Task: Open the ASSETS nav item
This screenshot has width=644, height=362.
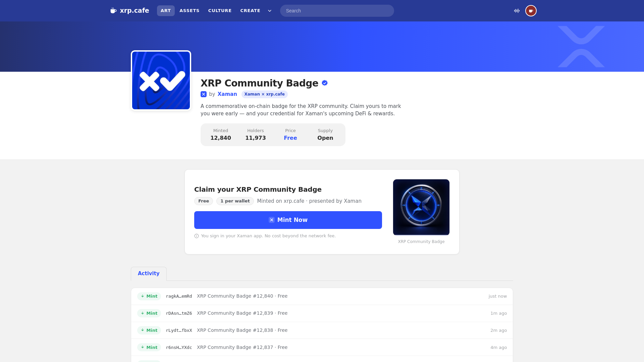Action: tap(190, 11)
